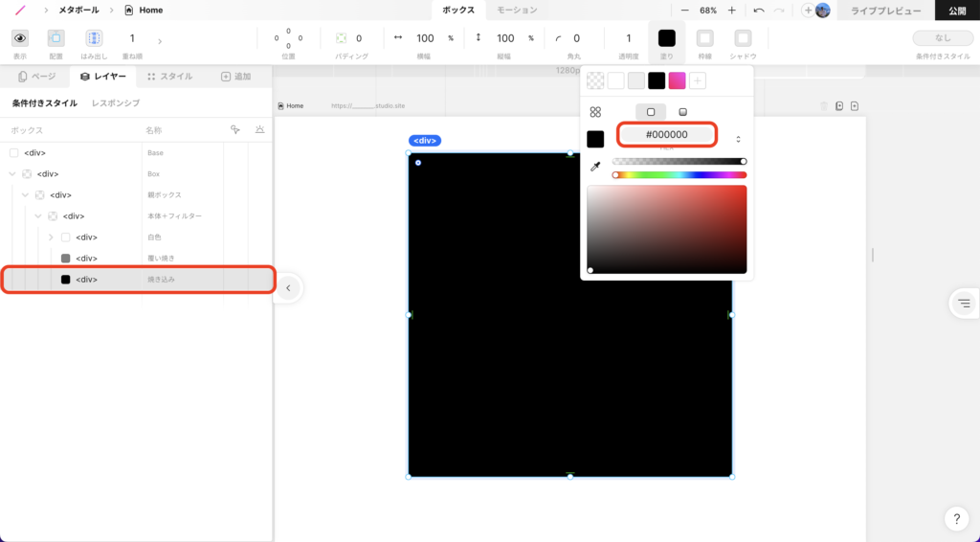Expand the 白色 div layer
The height and width of the screenshot is (542, 980).
click(x=52, y=237)
